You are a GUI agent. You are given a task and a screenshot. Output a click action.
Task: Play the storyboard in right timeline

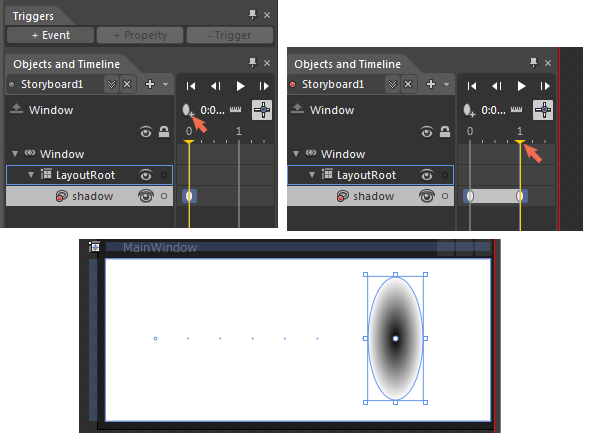click(x=521, y=86)
